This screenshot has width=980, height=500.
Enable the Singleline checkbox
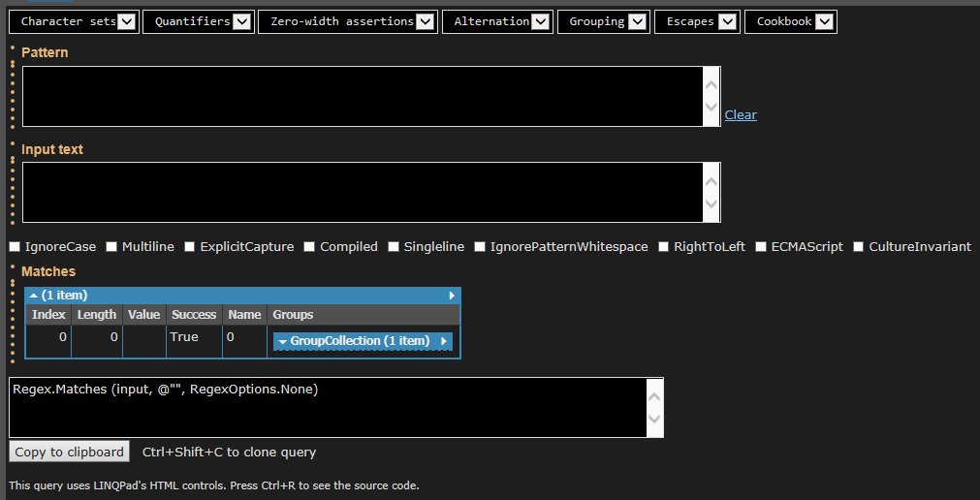click(394, 247)
